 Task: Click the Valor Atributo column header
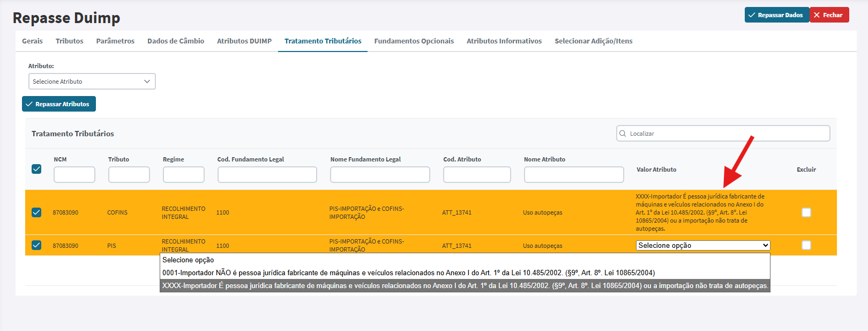point(656,170)
